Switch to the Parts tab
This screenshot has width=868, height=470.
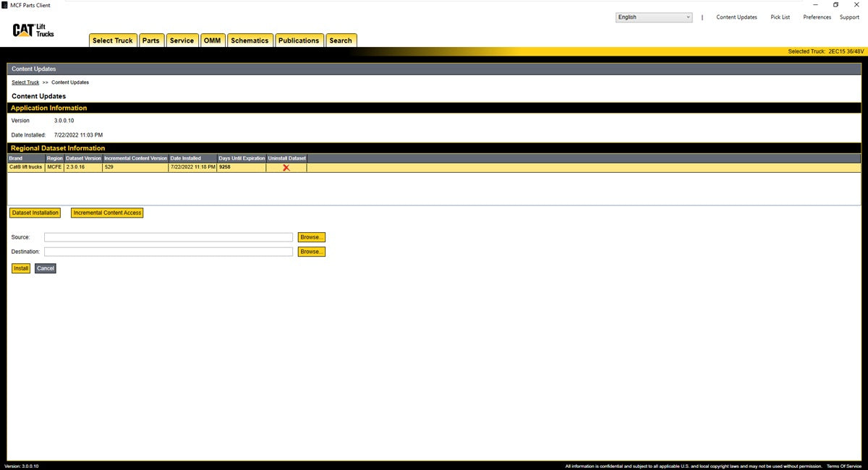(x=151, y=40)
